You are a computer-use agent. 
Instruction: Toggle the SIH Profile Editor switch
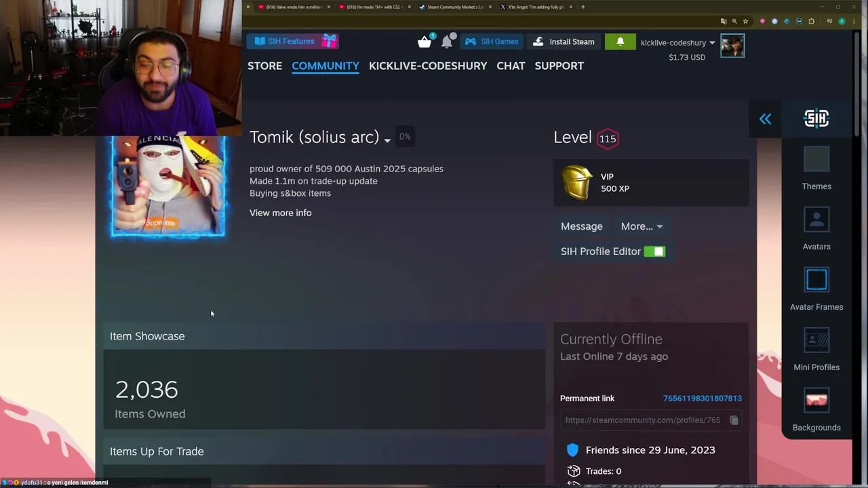654,251
